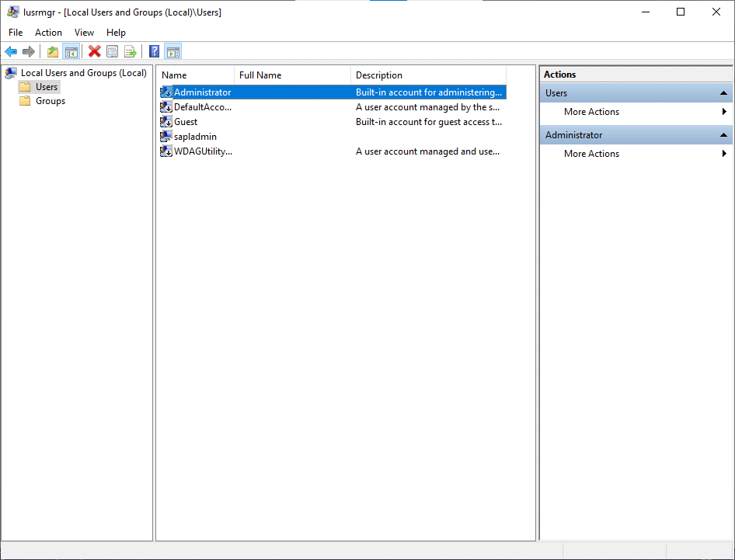Open the Action menu
735x560 pixels.
(x=48, y=32)
